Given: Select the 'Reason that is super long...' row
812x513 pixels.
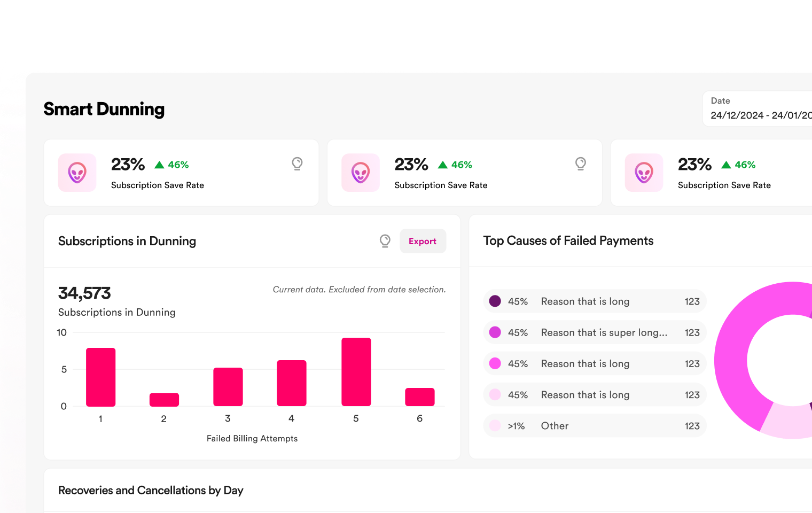Looking at the screenshot, I should (595, 332).
